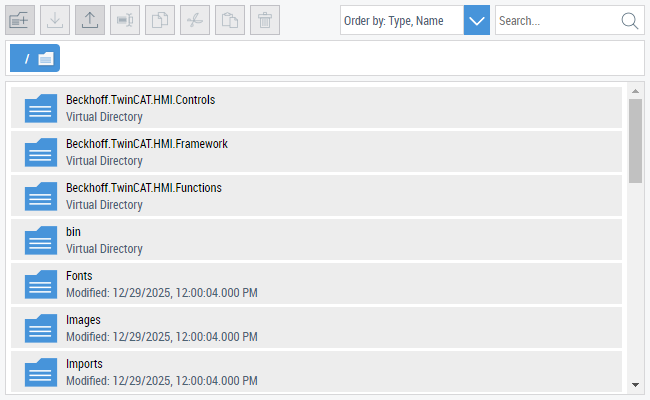Click the Beckhoff.TwinCAT.HMI.Controls folder icon
Image resolution: width=650 pixels, height=400 pixels.
pos(41,108)
